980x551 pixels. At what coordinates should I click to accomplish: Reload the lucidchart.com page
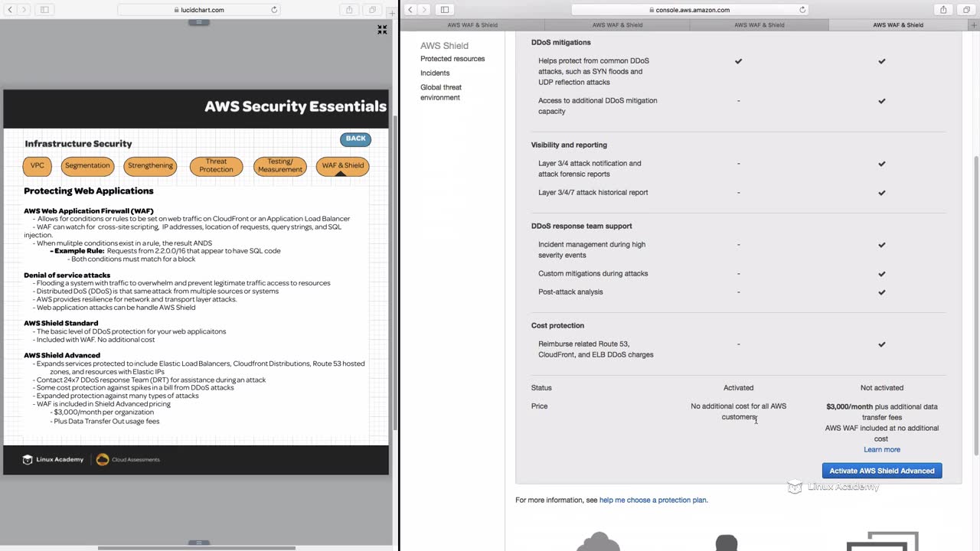coord(274,10)
